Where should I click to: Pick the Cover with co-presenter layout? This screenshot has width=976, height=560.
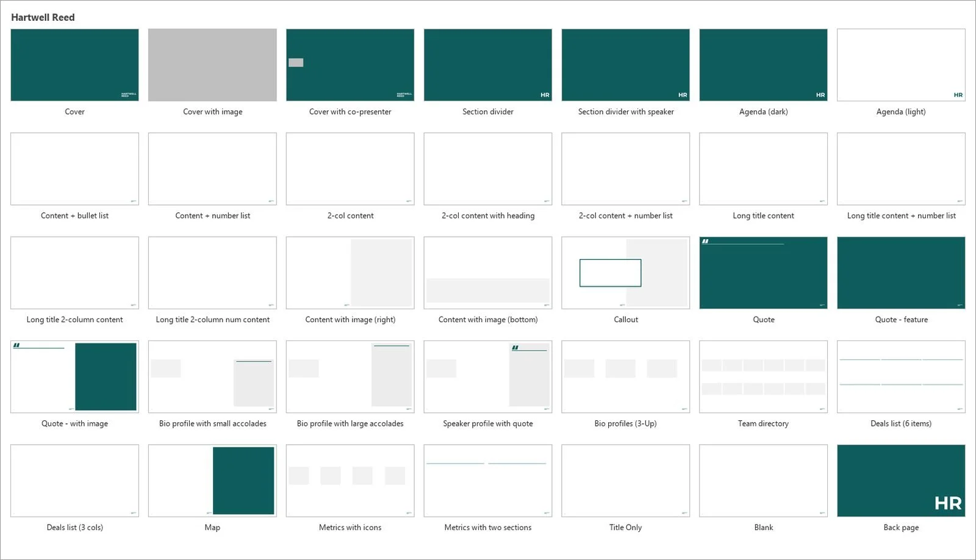coord(350,65)
